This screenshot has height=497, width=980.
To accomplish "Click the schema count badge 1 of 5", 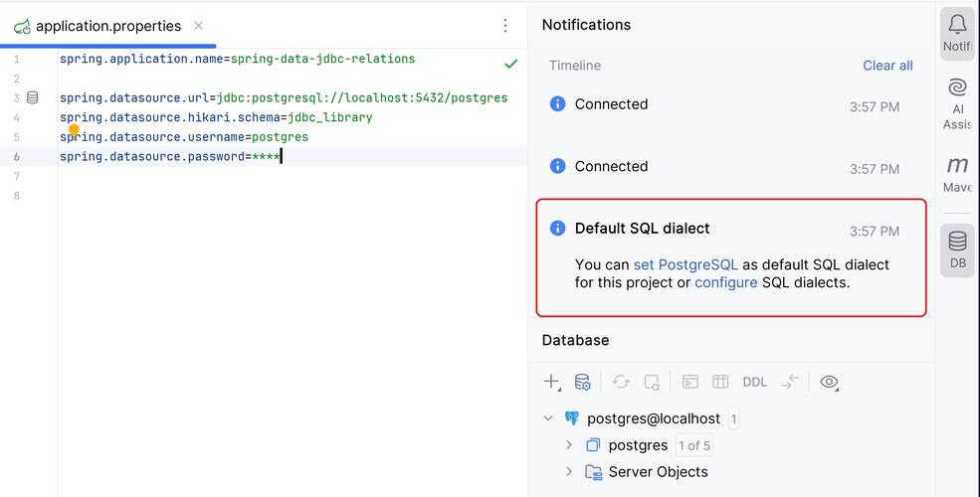I will pos(693,445).
